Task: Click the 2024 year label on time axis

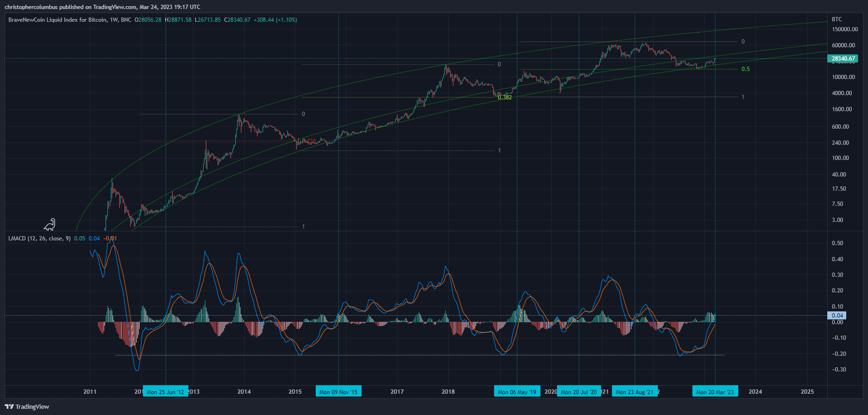Action: tap(755, 392)
